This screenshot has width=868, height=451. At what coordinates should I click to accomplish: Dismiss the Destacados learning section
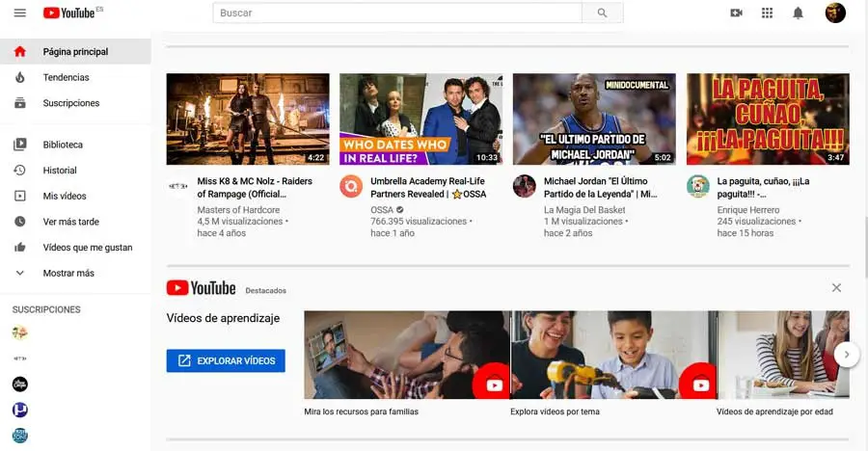tap(836, 288)
